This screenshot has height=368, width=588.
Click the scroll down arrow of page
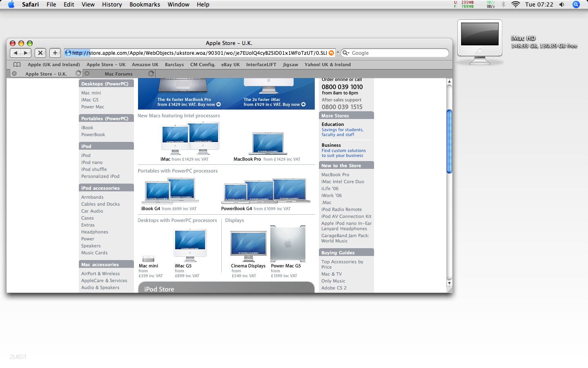tap(449, 283)
